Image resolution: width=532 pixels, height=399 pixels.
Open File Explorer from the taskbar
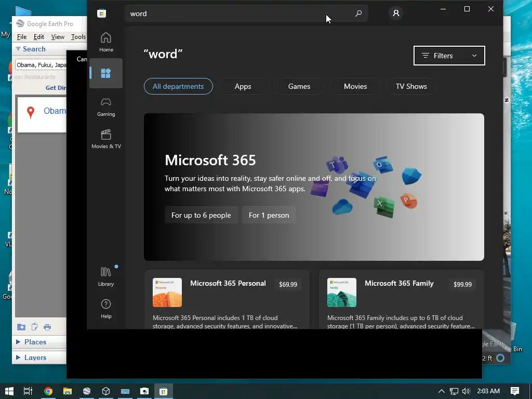[68, 391]
